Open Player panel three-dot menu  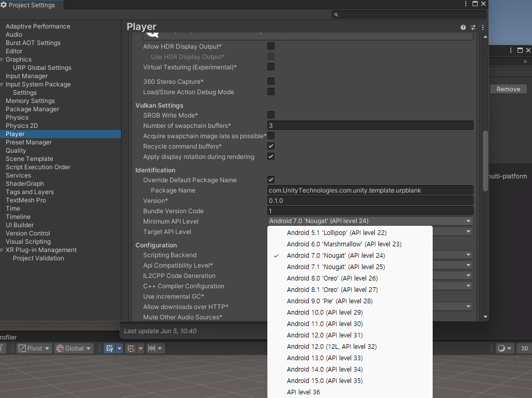[x=483, y=27]
